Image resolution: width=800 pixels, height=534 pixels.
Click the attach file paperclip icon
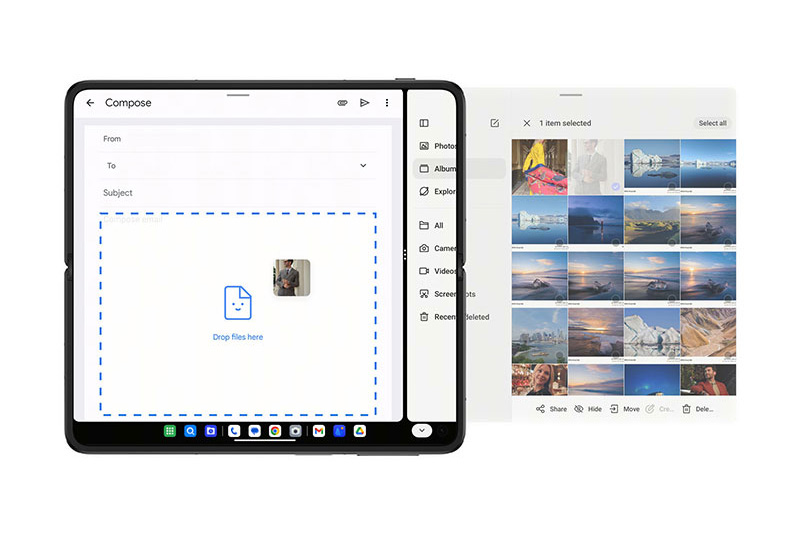[342, 103]
